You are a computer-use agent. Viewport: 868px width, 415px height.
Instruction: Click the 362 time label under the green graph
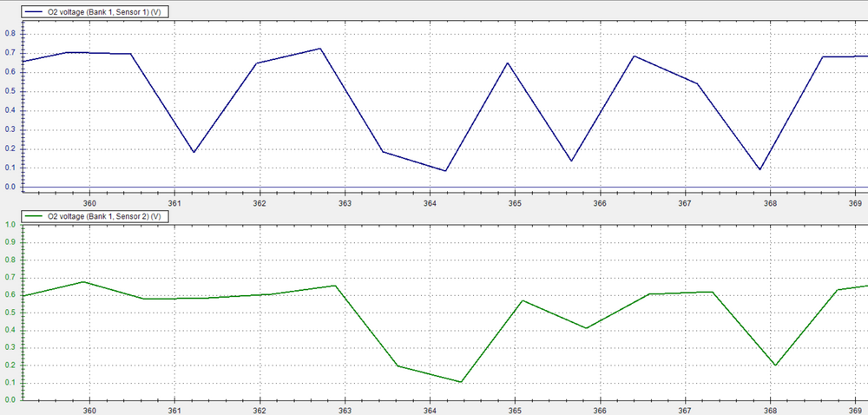[x=260, y=411]
